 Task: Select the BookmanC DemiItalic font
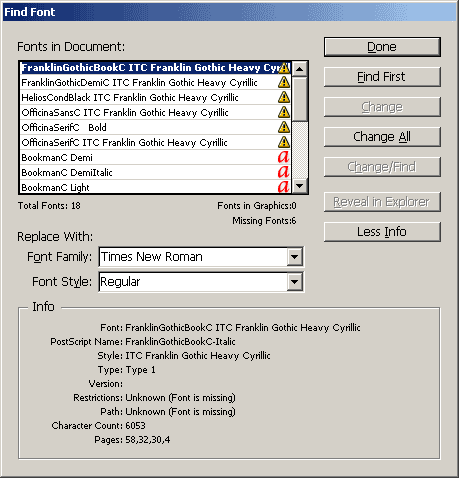coord(155,172)
